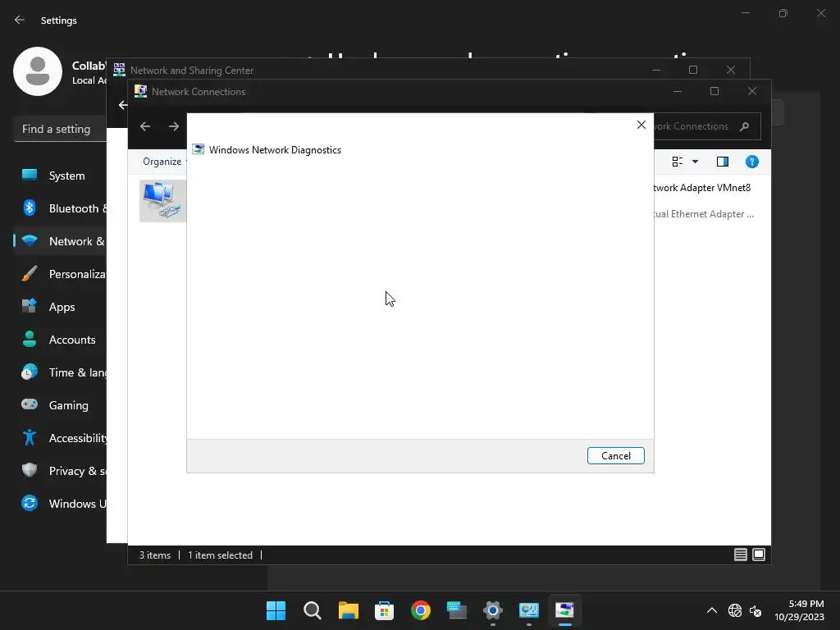The image size is (840, 630).
Task: Minimize the Network Connections window
Action: tap(677, 91)
